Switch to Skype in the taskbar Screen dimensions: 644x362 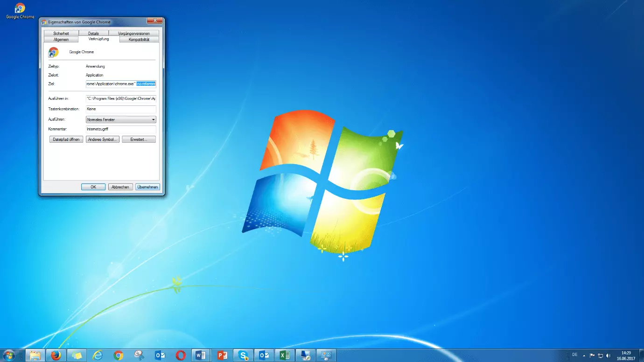pyautogui.click(x=243, y=355)
